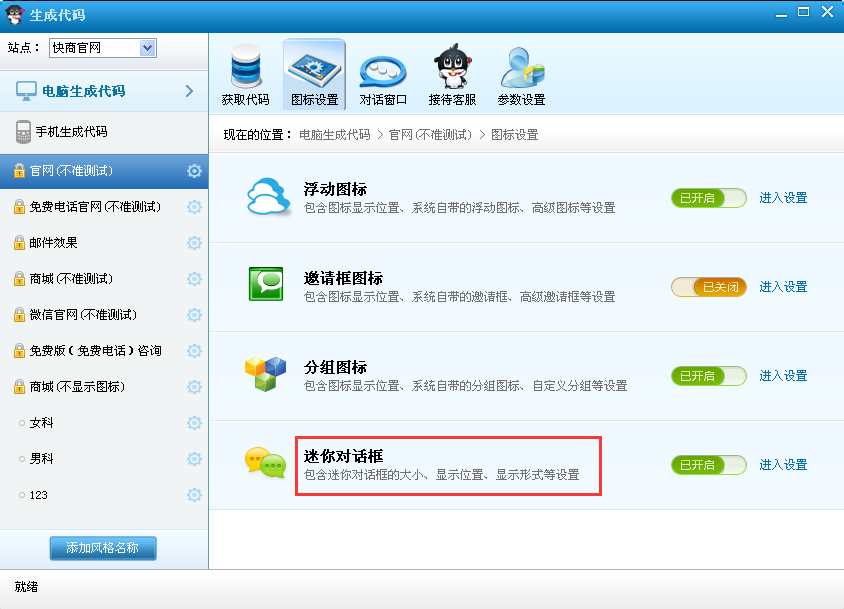Click the 添加风格名称 button

[x=103, y=548]
